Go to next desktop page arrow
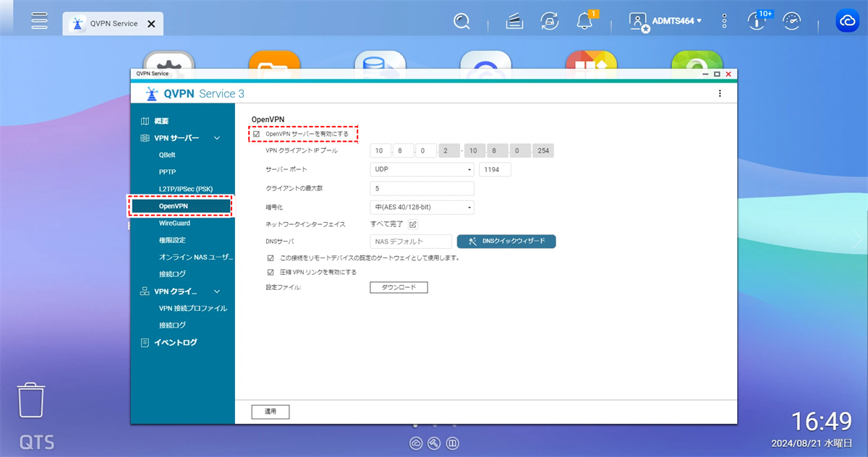The image size is (868, 457). click(858, 240)
